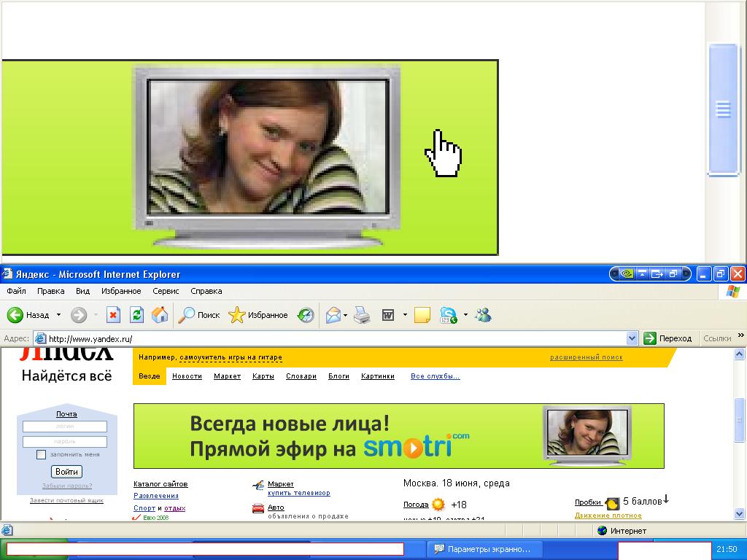Image resolution: width=747 pixels, height=560 pixels.
Task: Select the Везде search tab
Action: (x=149, y=376)
